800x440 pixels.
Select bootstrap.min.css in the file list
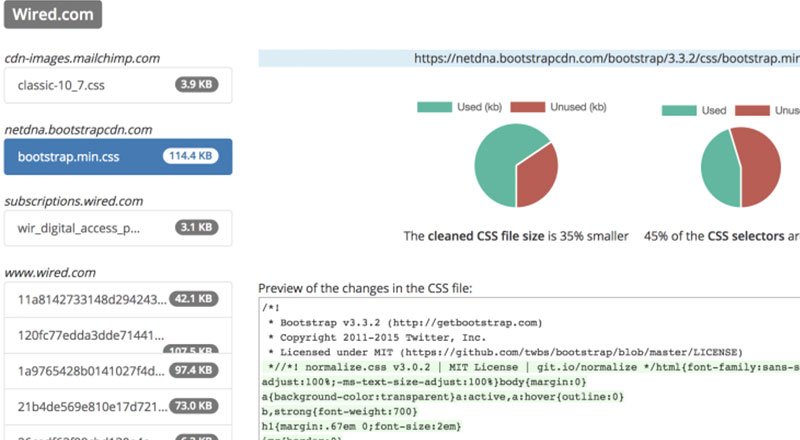68,156
